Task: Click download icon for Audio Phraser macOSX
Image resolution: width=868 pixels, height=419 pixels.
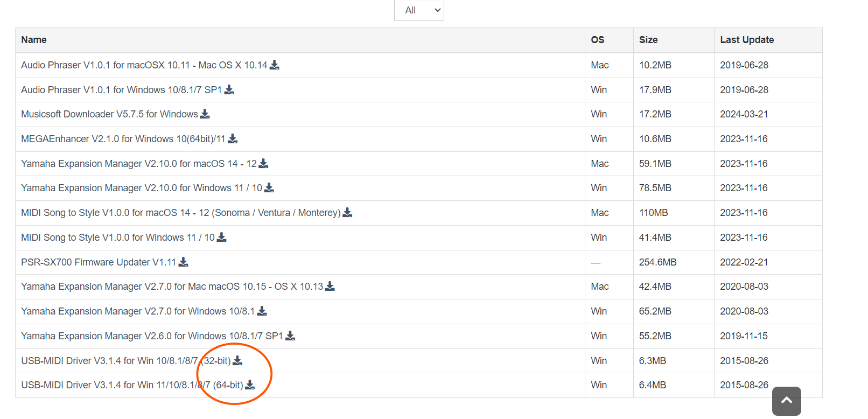Action: [x=275, y=65]
